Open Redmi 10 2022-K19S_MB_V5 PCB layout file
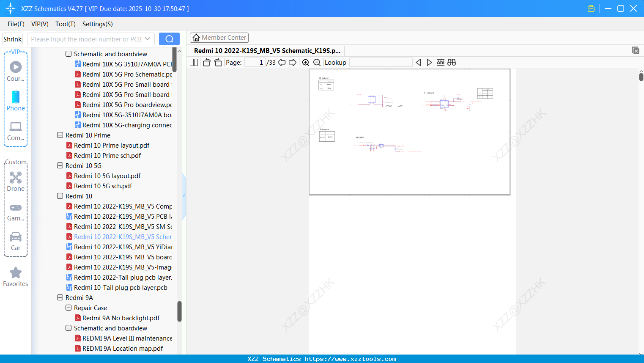Viewport: 644px width, 363px height. point(119,216)
